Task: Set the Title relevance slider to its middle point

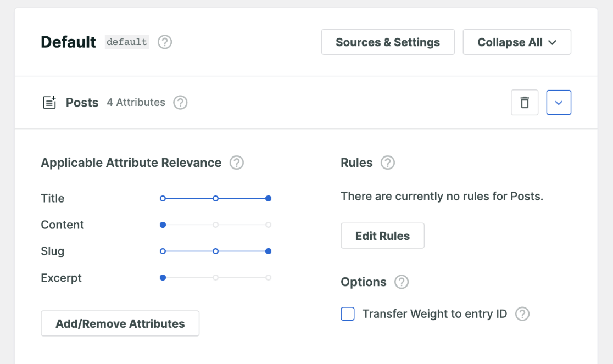Action: 215,199
